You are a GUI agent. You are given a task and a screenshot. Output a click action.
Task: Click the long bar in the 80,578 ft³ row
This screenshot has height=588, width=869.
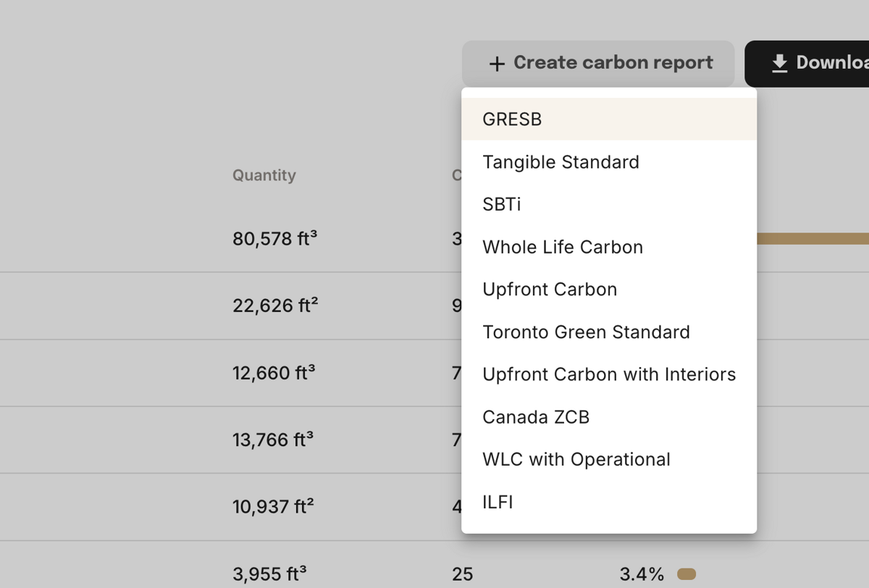click(x=813, y=238)
